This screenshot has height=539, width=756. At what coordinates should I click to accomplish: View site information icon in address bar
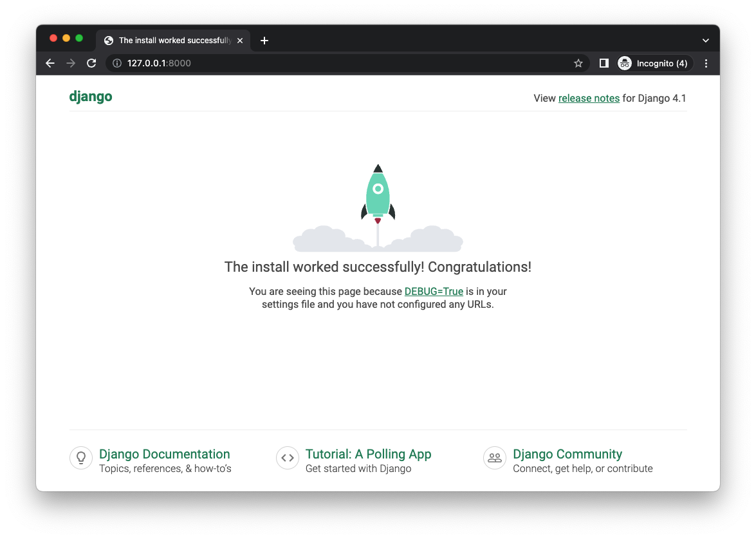click(x=116, y=63)
